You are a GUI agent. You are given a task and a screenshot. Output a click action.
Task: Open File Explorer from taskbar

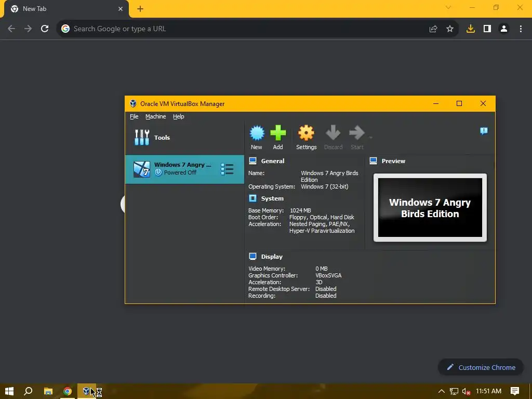pos(48,391)
